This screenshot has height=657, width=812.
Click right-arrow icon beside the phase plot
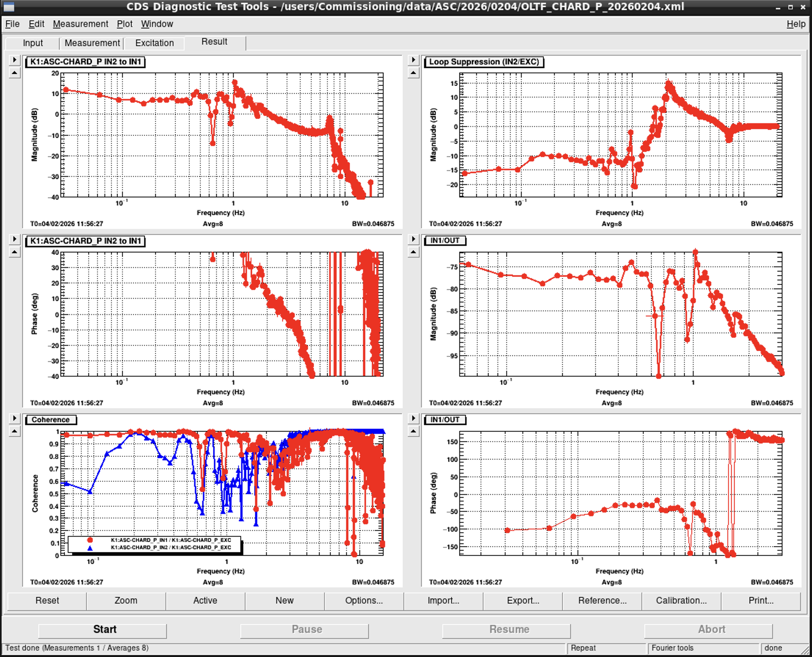tap(14, 239)
